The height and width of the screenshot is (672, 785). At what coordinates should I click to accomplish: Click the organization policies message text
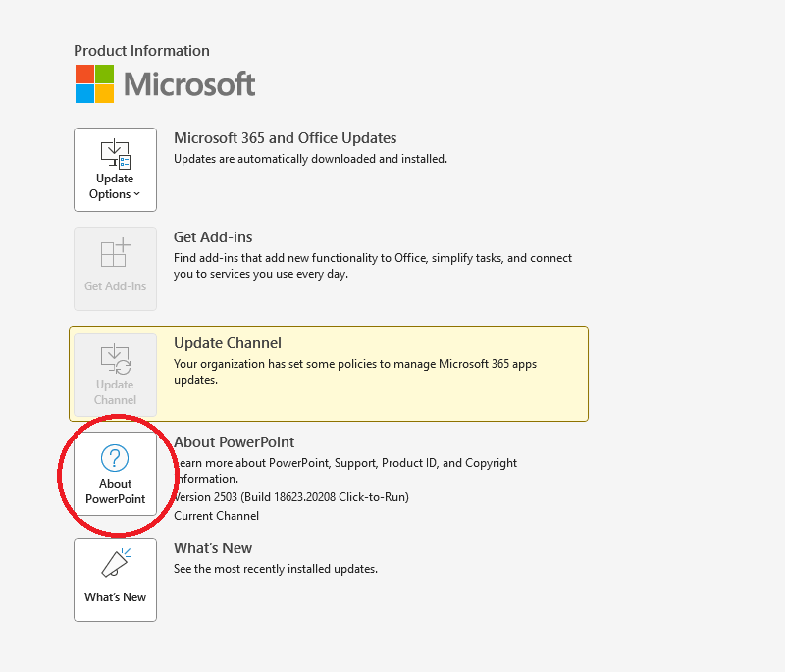click(x=355, y=372)
